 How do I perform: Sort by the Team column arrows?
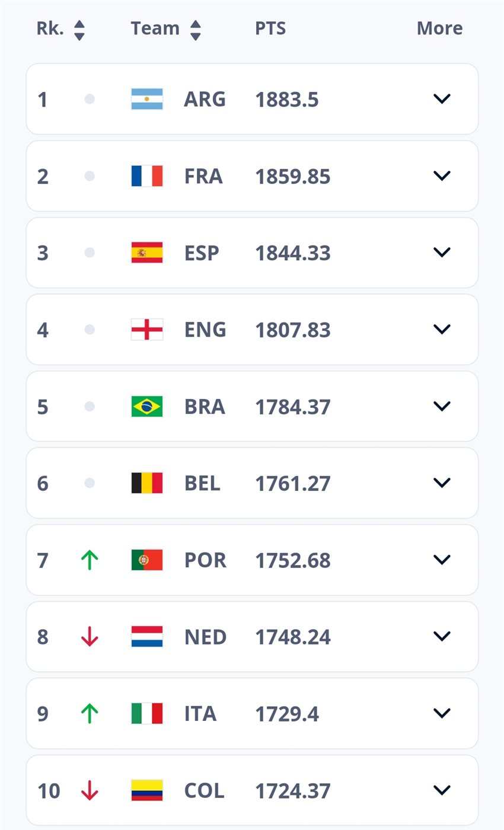(196, 29)
